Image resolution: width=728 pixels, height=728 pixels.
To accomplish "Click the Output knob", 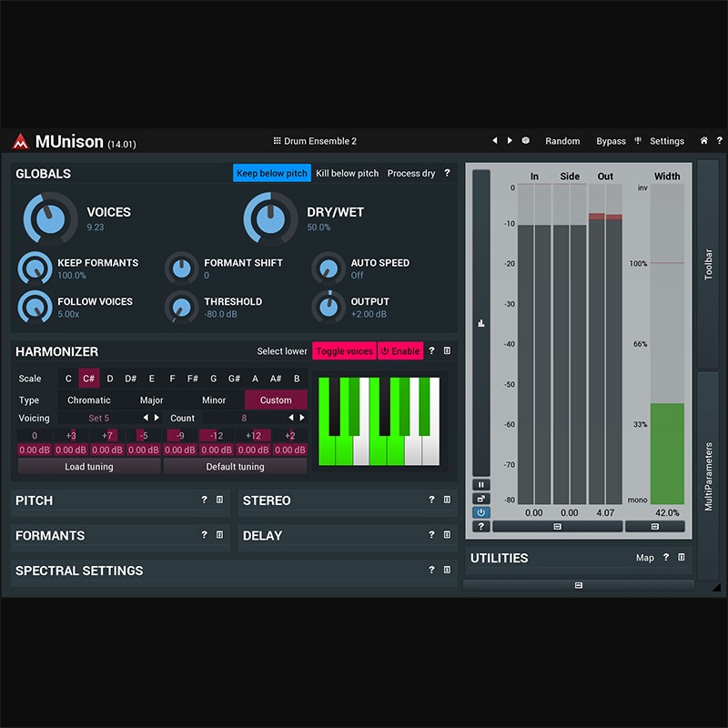I will (x=329, y=307).
